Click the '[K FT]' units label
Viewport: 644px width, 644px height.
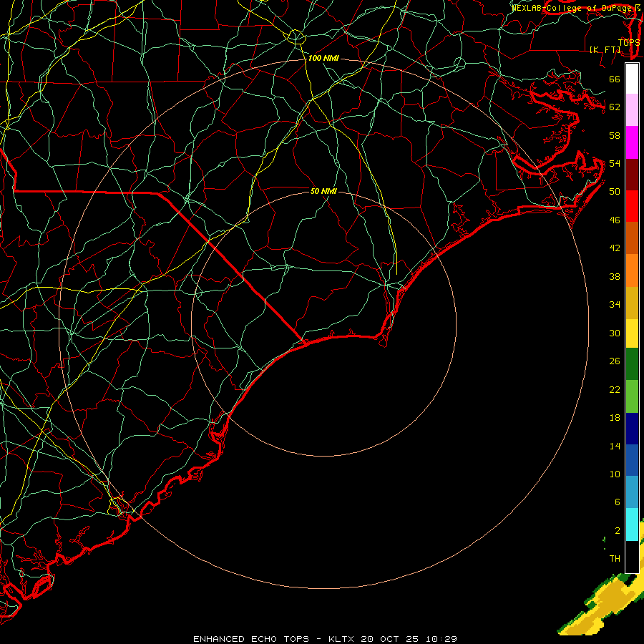[605, 50]
